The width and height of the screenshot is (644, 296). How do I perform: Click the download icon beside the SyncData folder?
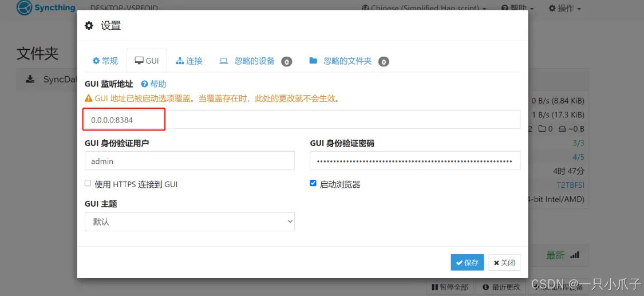pos(30,79)
